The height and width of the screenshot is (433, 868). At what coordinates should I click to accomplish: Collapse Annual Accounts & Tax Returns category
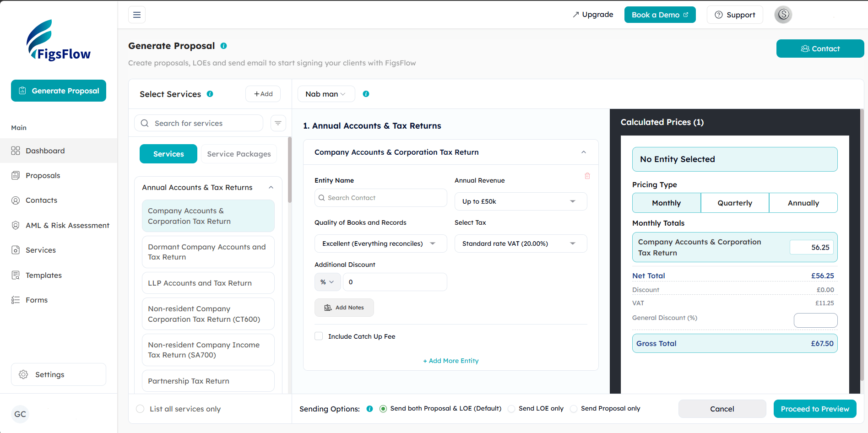271,187
